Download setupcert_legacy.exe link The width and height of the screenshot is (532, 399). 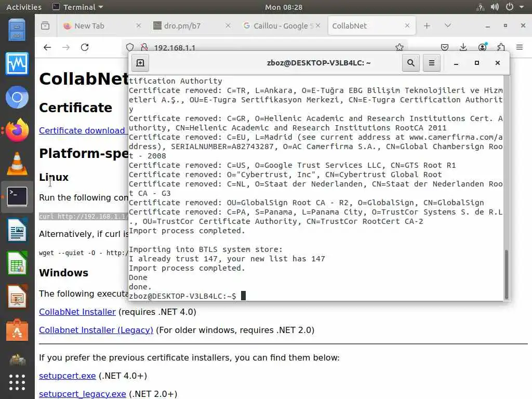(x=83, y=394)
